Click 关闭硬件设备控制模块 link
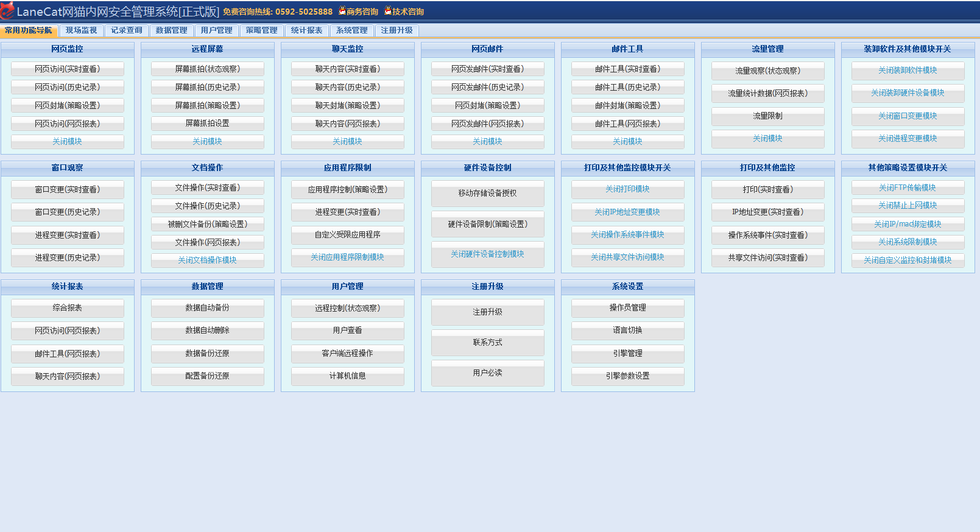This screenshot has height=532, width=980. 487,254
